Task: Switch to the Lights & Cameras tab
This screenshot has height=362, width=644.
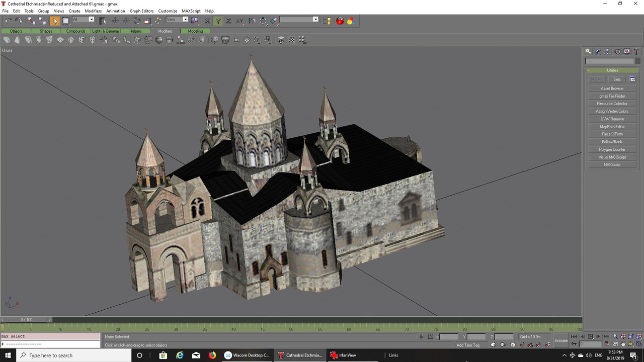Action: coord(106,31)
